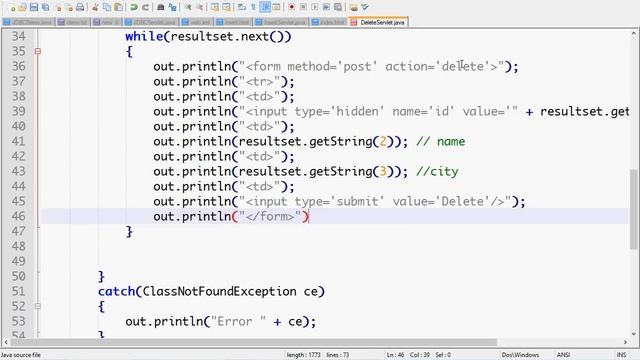
Task: Collapse the fold marker at line 52
Action: tap(38, 306)
